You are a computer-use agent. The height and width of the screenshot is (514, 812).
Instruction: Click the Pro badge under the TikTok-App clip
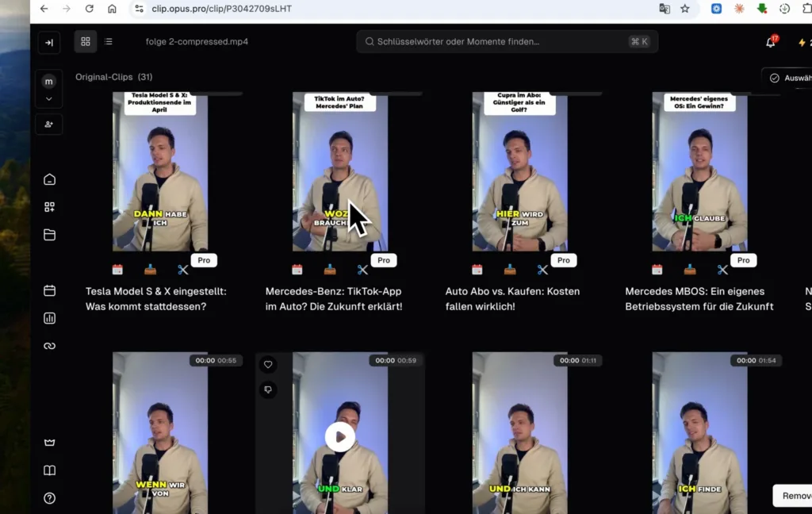(384, 260)
